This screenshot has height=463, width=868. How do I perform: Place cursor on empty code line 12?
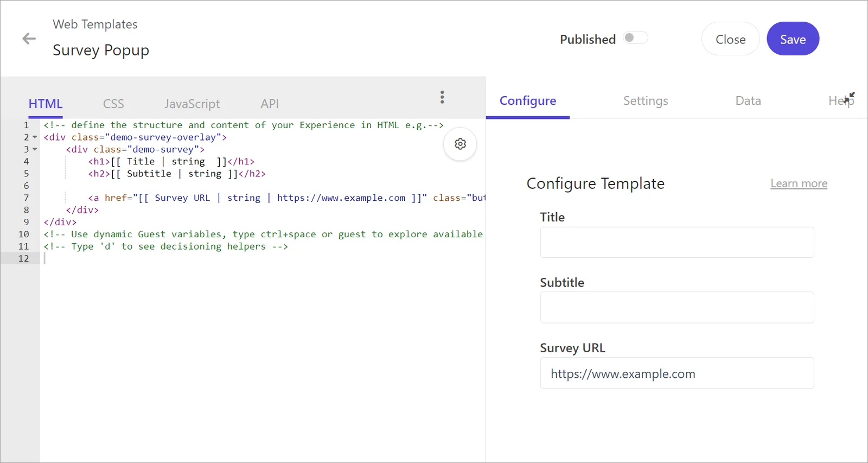(x=263, y=258)
